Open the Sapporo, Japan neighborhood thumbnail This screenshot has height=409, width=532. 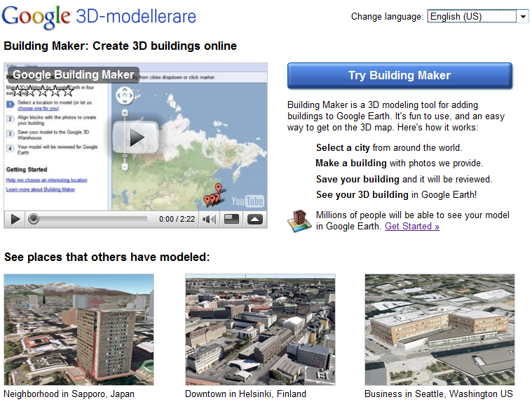pyautogui.click(x=79, y=330)
